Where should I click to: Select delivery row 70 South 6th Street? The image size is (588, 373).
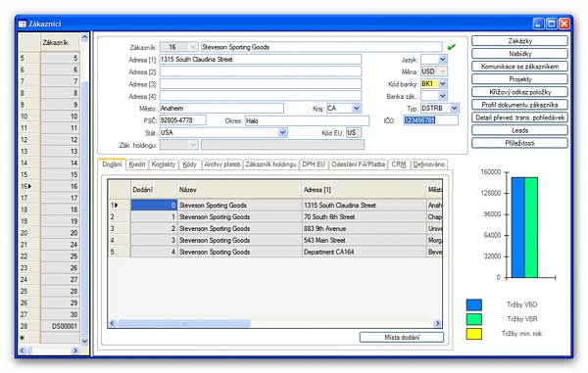(275, 216)
